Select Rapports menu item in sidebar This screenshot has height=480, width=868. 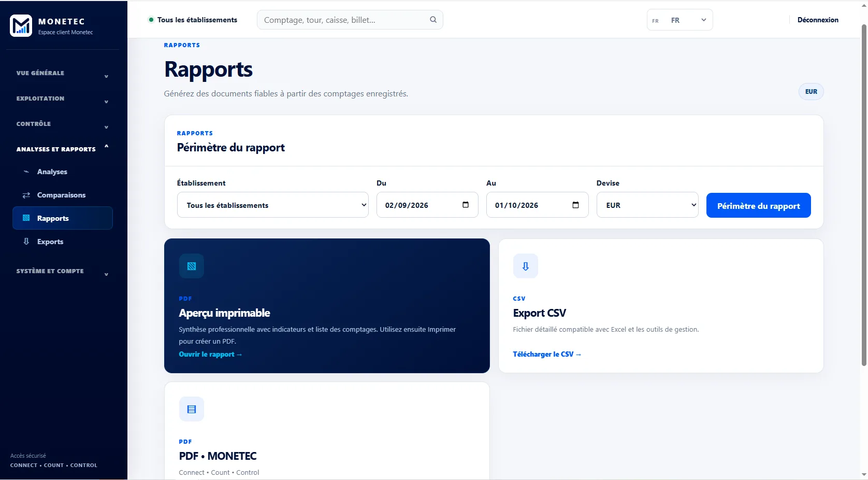tap(63, 218)
